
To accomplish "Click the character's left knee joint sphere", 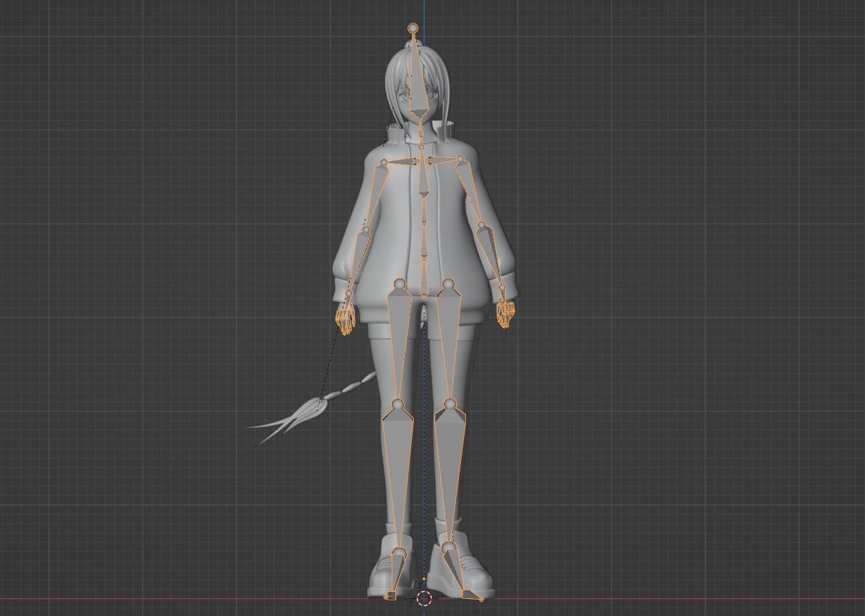I will (450, 404).
